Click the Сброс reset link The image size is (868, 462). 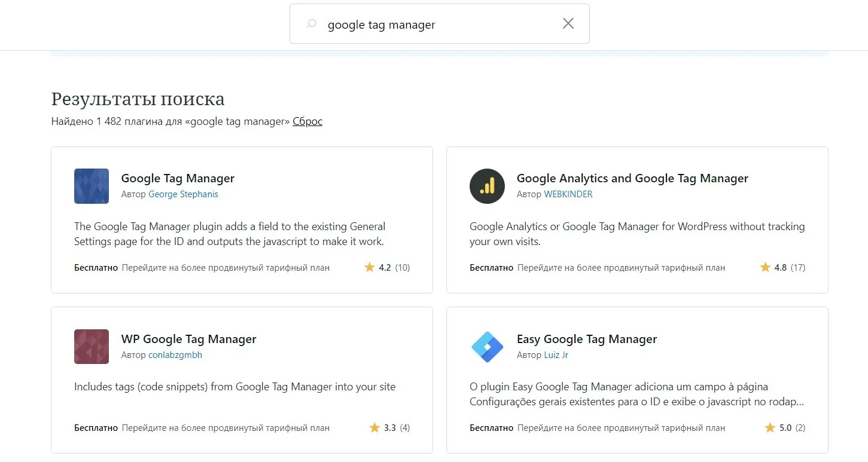(x=307, y=121)
